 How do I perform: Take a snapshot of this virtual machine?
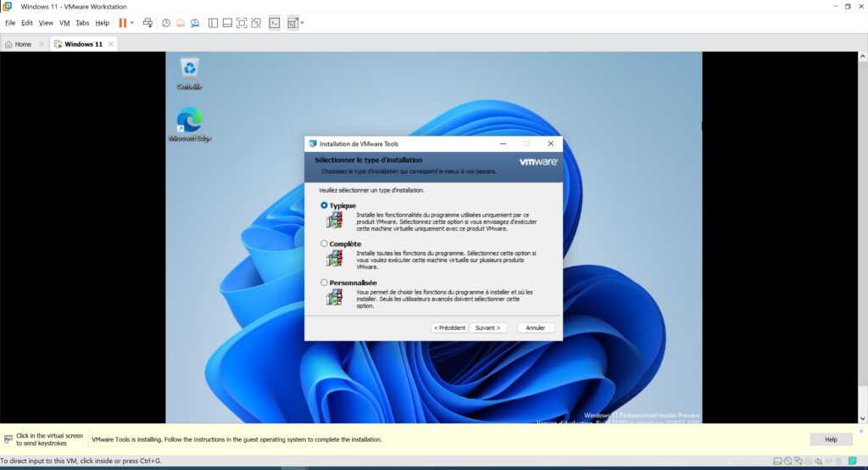(x=166, y=23)
